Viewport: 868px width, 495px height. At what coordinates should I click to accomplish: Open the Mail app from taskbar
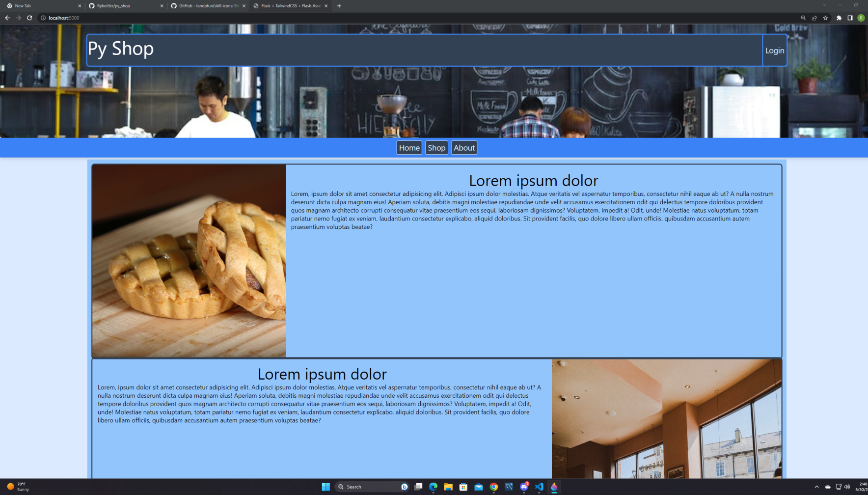point(479,487)
